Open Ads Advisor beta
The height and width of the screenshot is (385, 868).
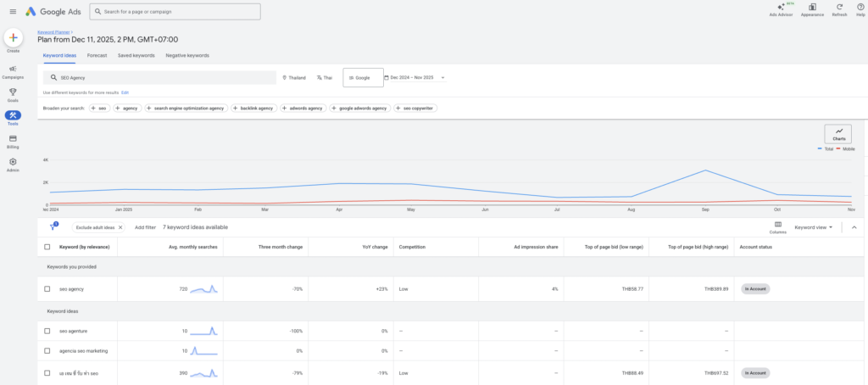[781, 10]
